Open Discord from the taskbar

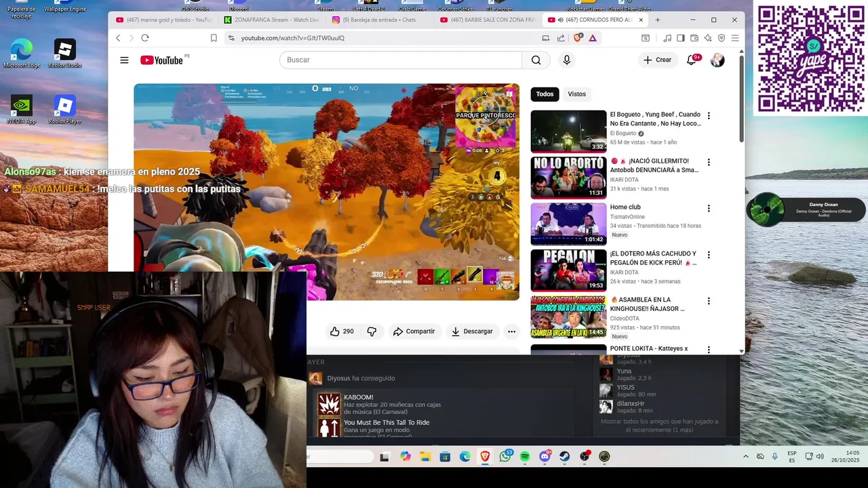(x=545, y=457)
